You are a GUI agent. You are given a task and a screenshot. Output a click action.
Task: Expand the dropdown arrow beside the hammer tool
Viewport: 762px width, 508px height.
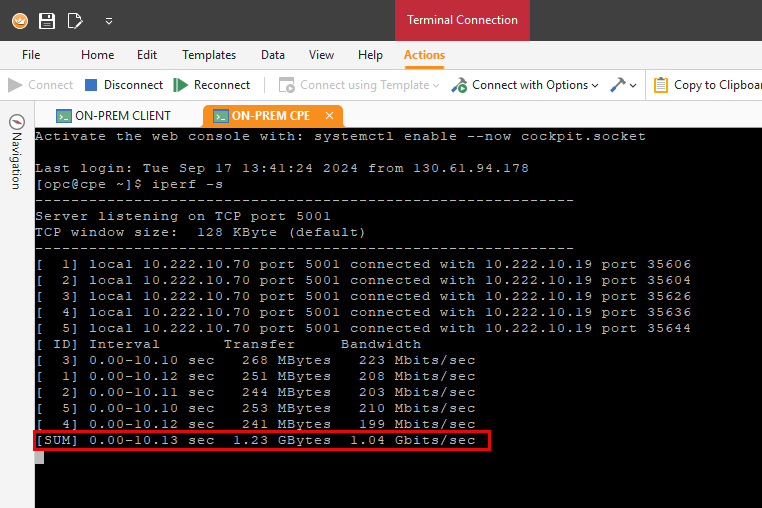tap(632, 86)
